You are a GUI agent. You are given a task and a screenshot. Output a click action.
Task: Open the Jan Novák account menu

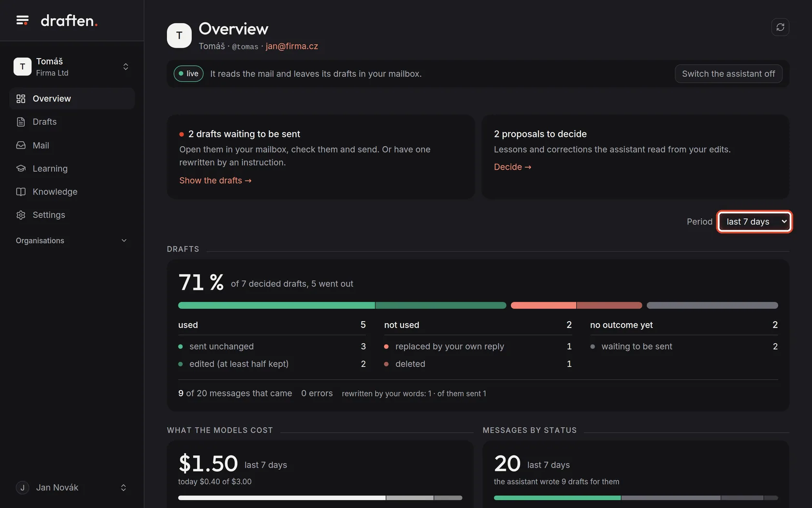[72, 488]
